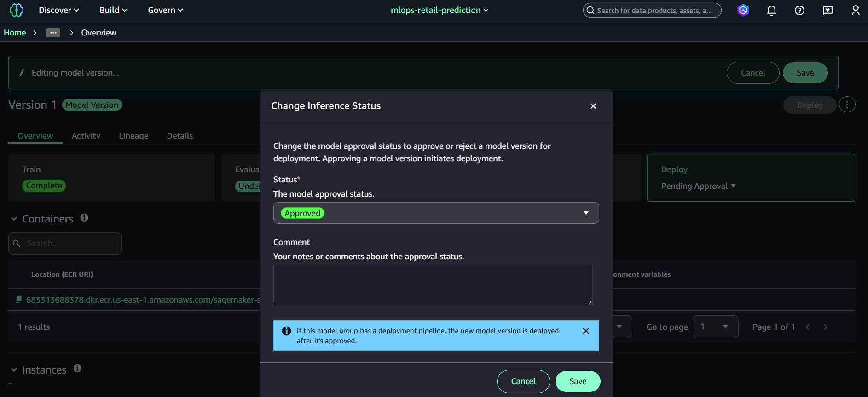Open the Pending Approval deploy dropdown
Screen dimensions: 868x397
point(698,186)
